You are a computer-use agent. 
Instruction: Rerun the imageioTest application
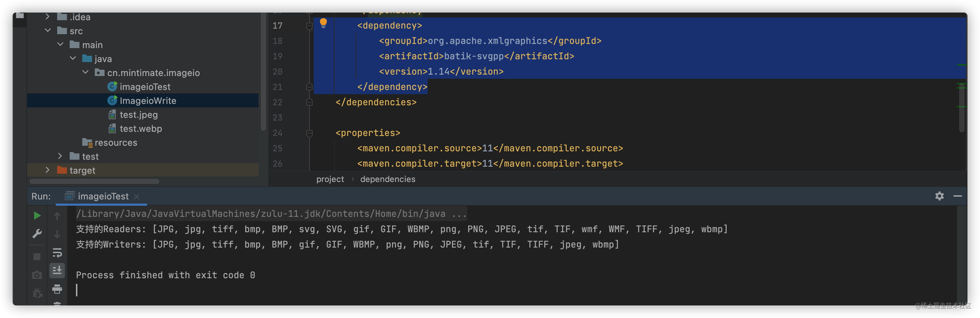click(37, 215)
